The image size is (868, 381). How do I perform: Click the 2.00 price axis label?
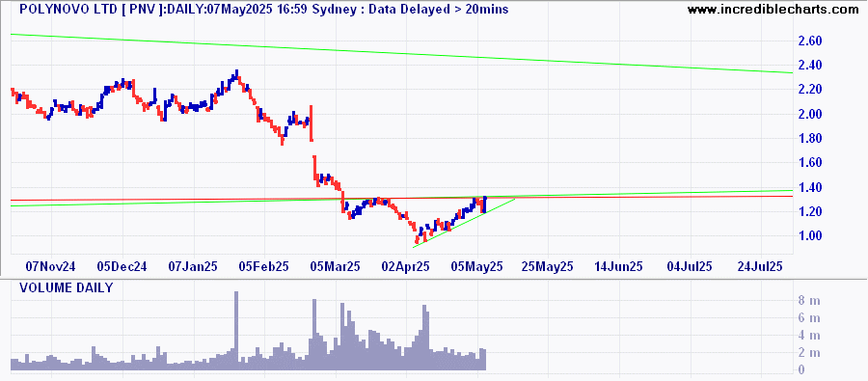(809, 114)
